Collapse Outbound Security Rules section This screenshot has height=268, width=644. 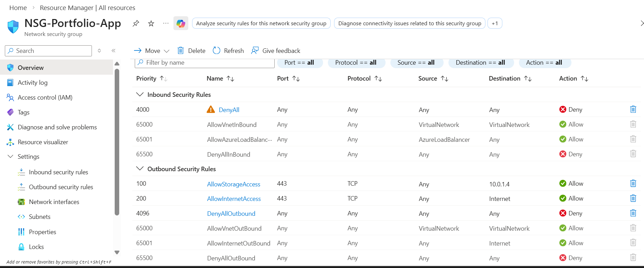(x=140, y=168)
